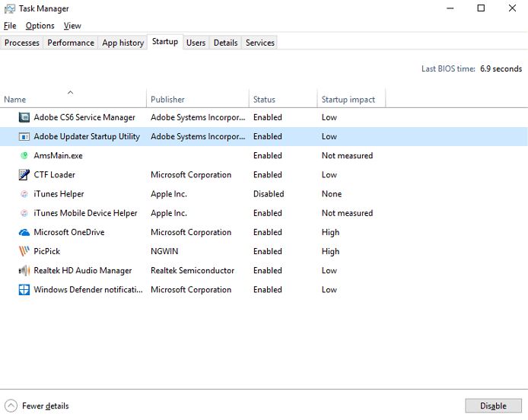
Task: Click Apple Inc. publisher for iTunes Helper
Action: (x=169, y=194)
